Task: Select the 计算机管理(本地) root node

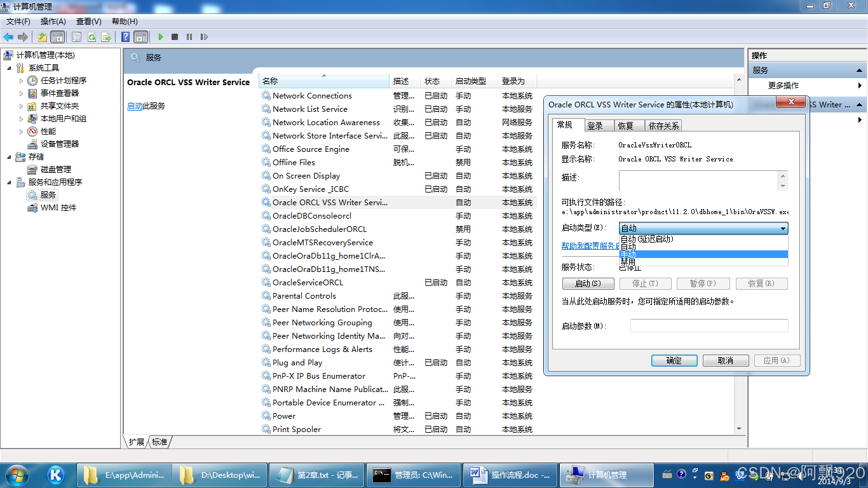Action: (45, 55)
